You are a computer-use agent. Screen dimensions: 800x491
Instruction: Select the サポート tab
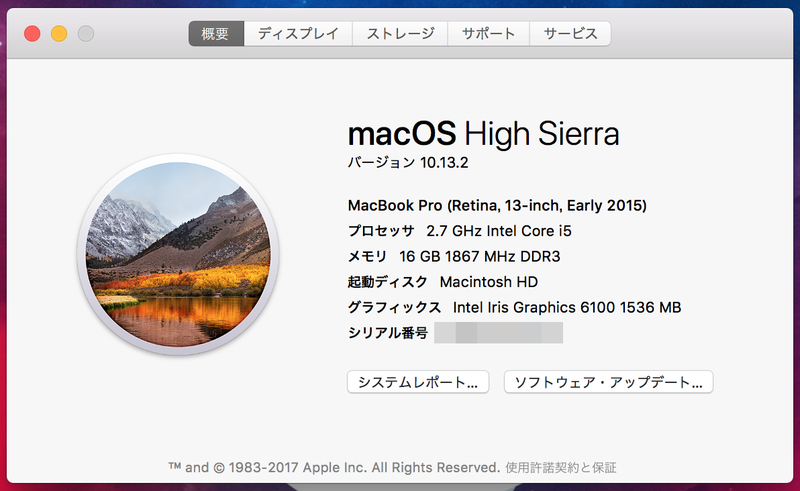coord(488,34)
